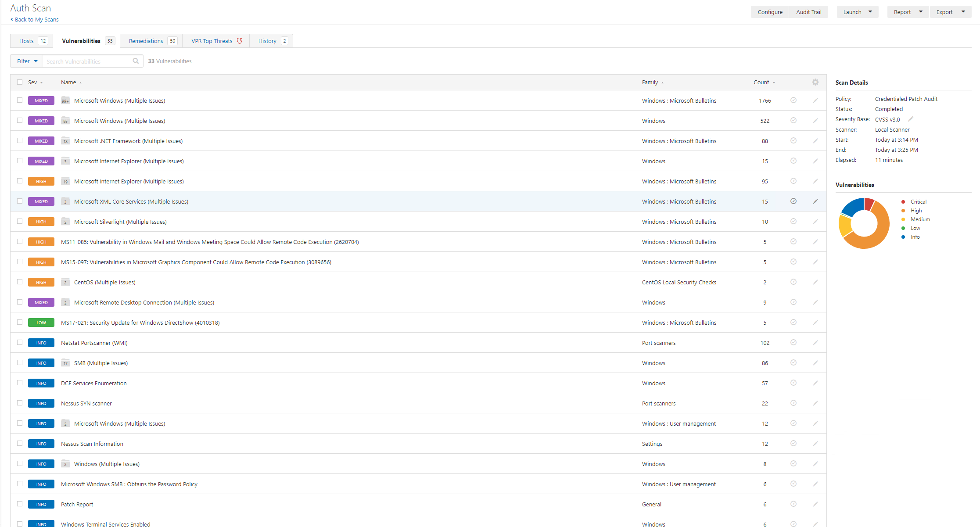This screenshot has width=980, height=527.
Task: Click snooze icon for Netstat Portscanner (WMI) row
Action: coord(793,342)
